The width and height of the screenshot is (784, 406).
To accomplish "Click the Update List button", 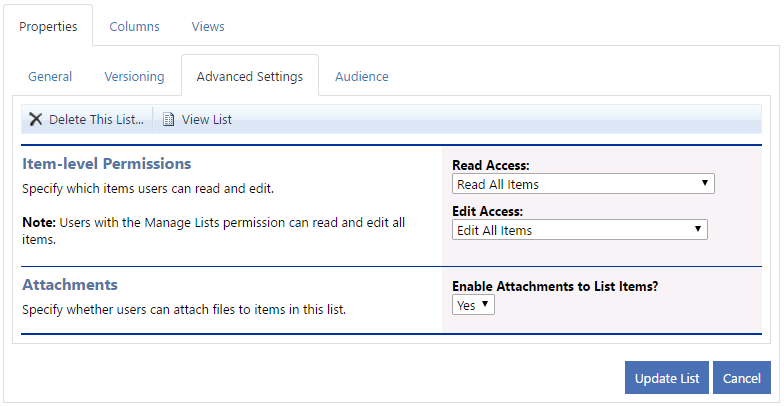I will tap(666, 378).
